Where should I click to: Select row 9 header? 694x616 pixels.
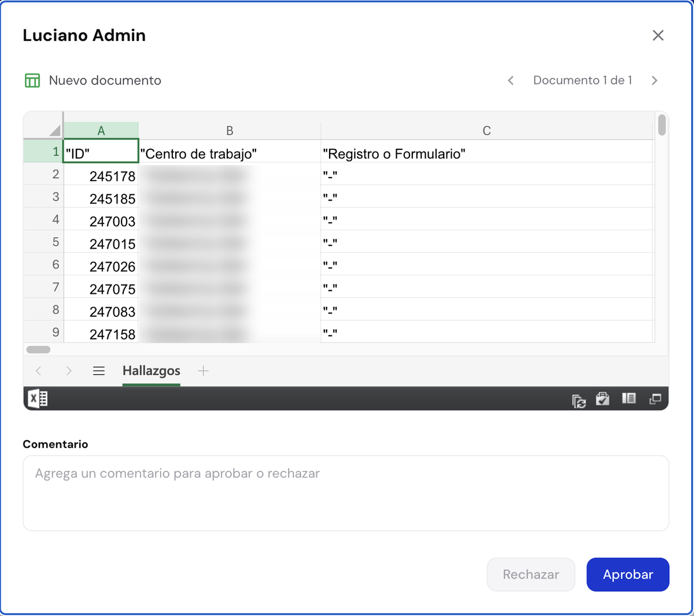pos(43,332)
